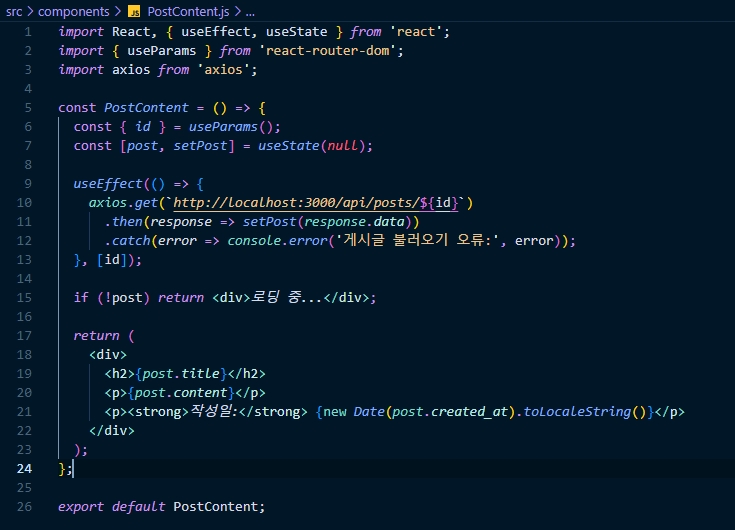The width and height of the screenshot is (735, 530).
Task: Click the '로딩 중...' text
Action: pos(287,297)
